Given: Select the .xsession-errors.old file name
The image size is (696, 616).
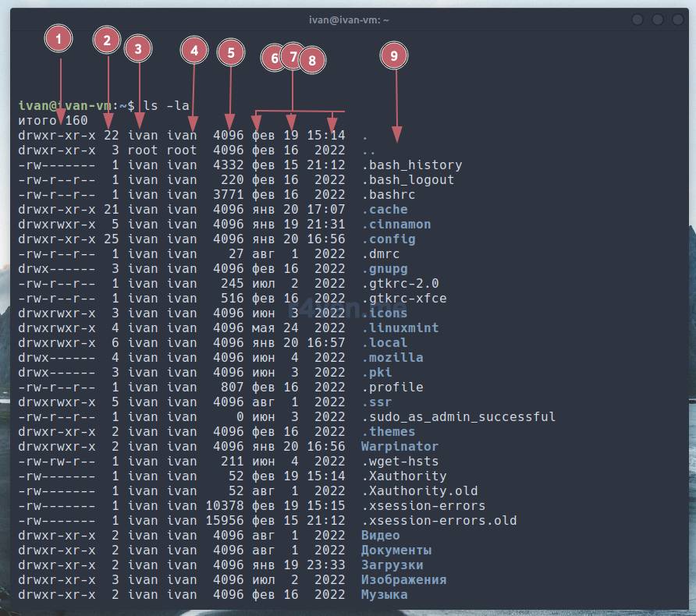Looking at the screenshot, I should point(439,521).
